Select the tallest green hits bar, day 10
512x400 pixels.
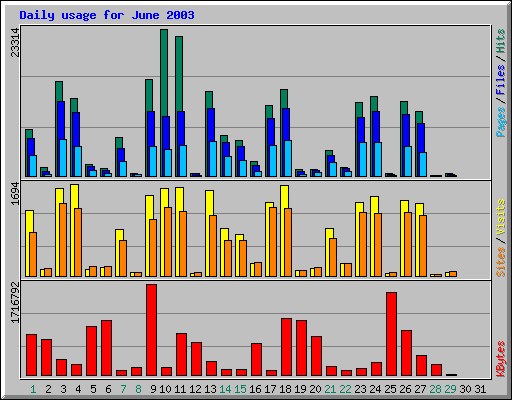164,73
